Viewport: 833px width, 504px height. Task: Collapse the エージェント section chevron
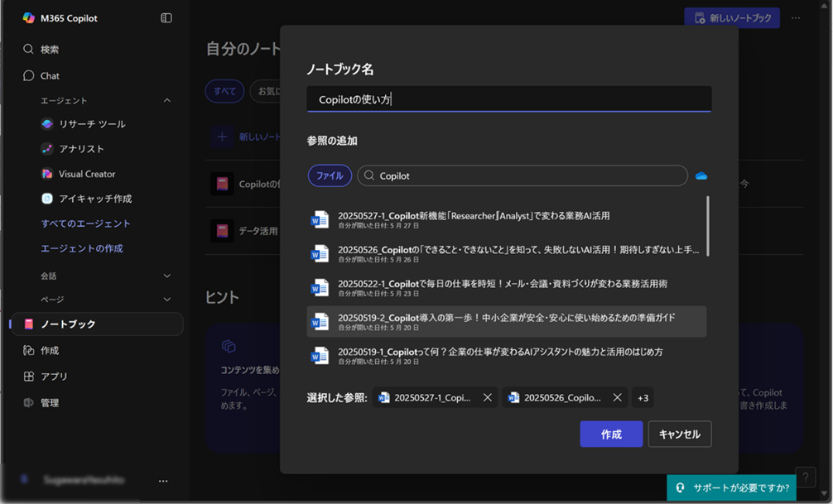[167, 100]
